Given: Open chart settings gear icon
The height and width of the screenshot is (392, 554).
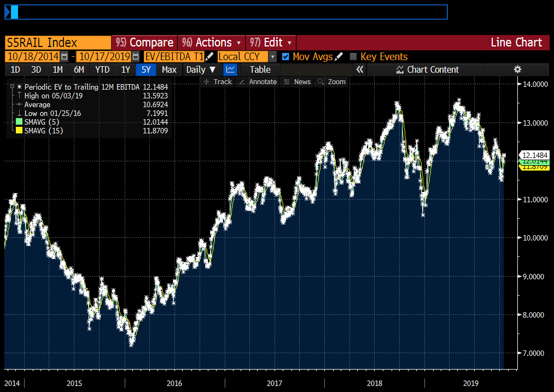Looking at the screenshot, I should (517, 69).
